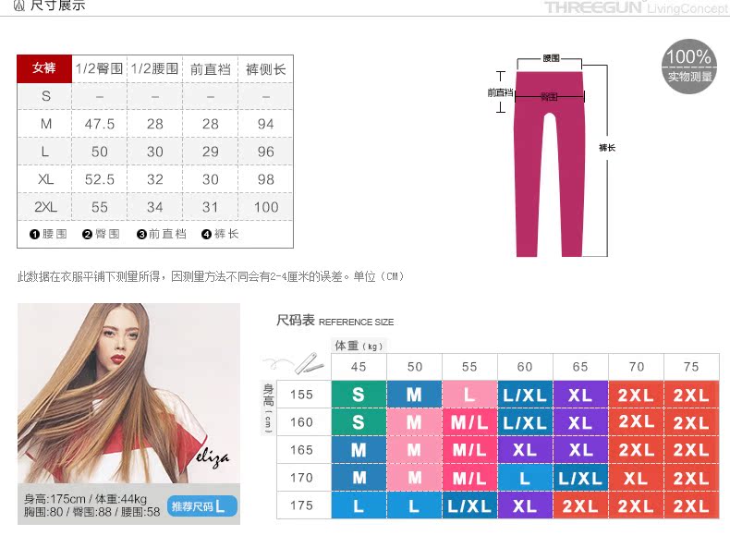
Task: Select pink L cell for 155cm, 55kg
Action: [x=469, y=395]
